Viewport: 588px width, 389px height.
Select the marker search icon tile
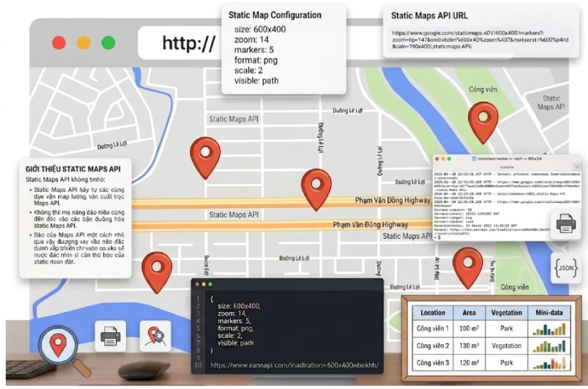pyautogui.click(x=155, y=336)
